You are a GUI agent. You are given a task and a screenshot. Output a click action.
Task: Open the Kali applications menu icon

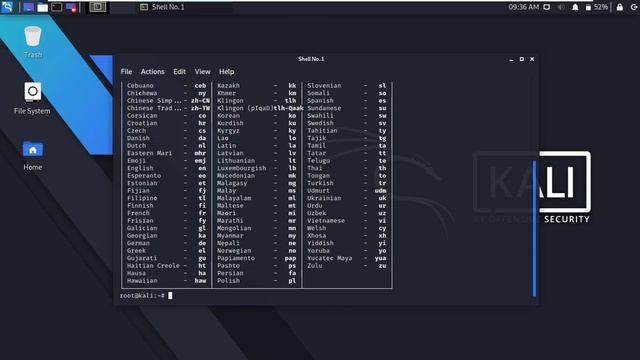[7, 7]
